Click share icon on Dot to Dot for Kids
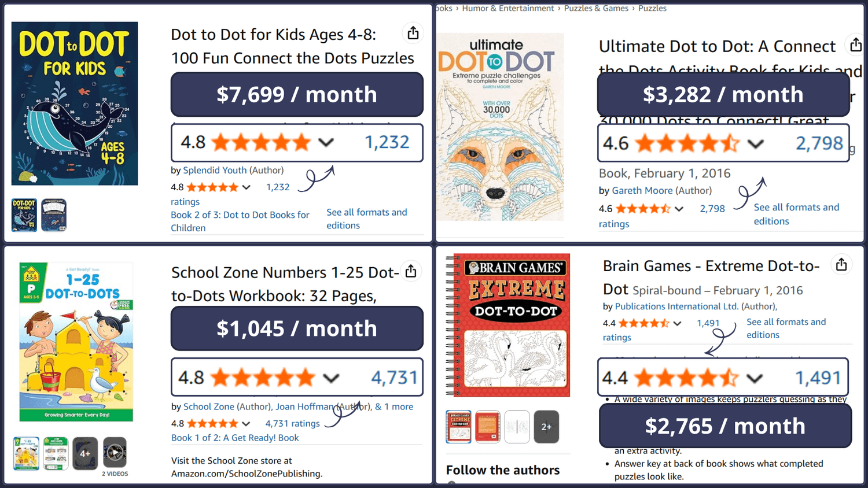Viewport: 868px width, 488px height. 413,33
